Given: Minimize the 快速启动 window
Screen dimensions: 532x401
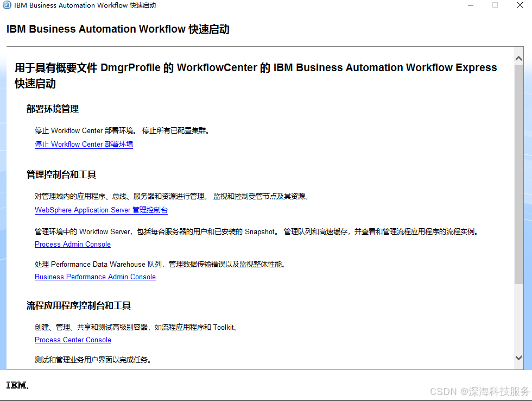Looking at the screenshot, I should tap(471, 5).
